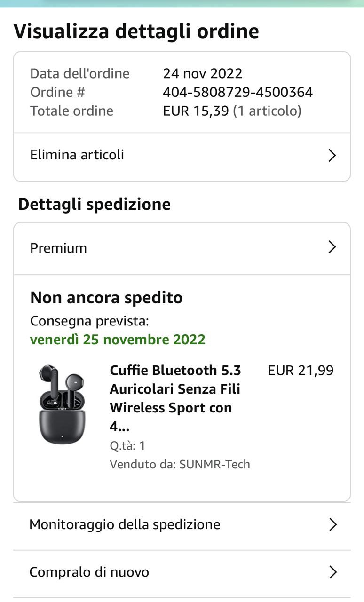Viewport: 364px width, 602px height.
Task: Tap the arrow next to Monitoraggio della spedizione
Action: [x=333, y=525]
